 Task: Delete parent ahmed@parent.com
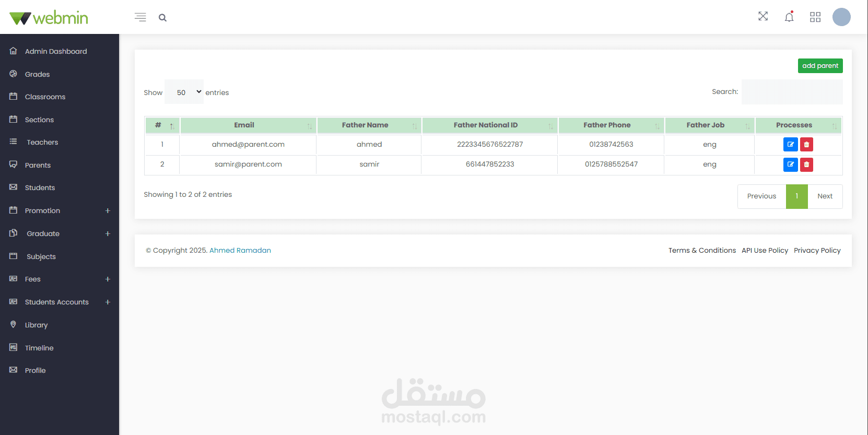[x=806, y=145]
